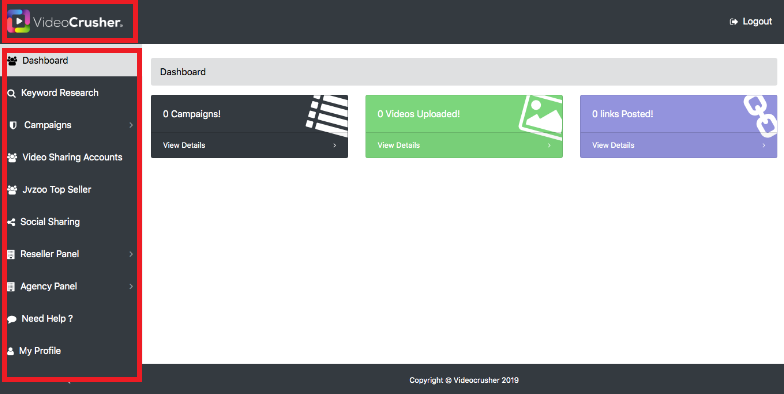Screen dimensions: 784x394
Task: Click the '0 Videos Uploaded!' card heading
Action: [418, 114]
